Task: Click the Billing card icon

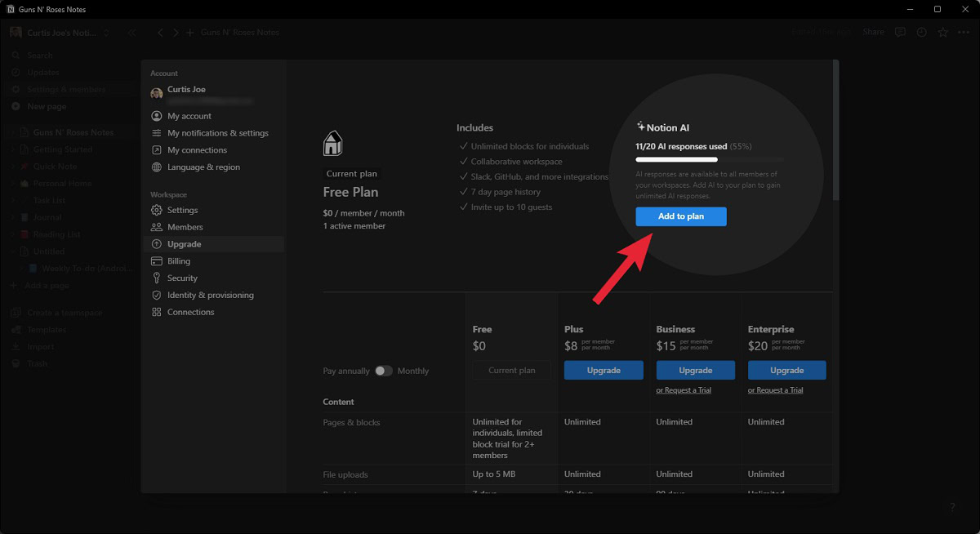Action: tap(157, 261)
